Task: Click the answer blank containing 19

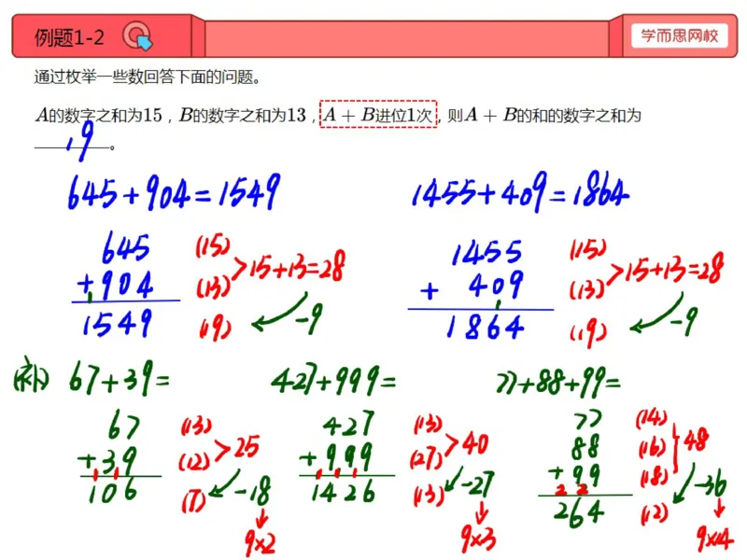Action: [x=74, y=142]
